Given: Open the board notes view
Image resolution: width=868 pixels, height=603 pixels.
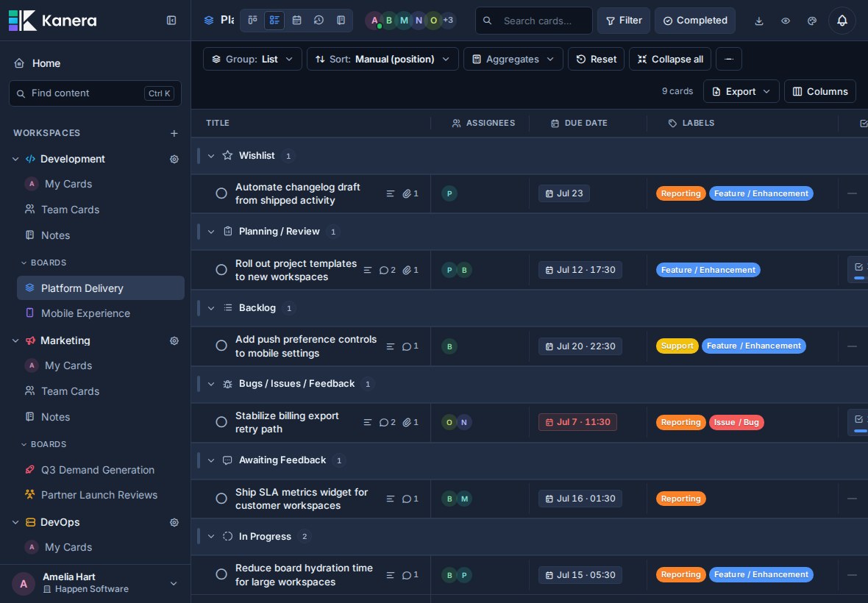Looking at the screenshot, I should pos(341,21).
